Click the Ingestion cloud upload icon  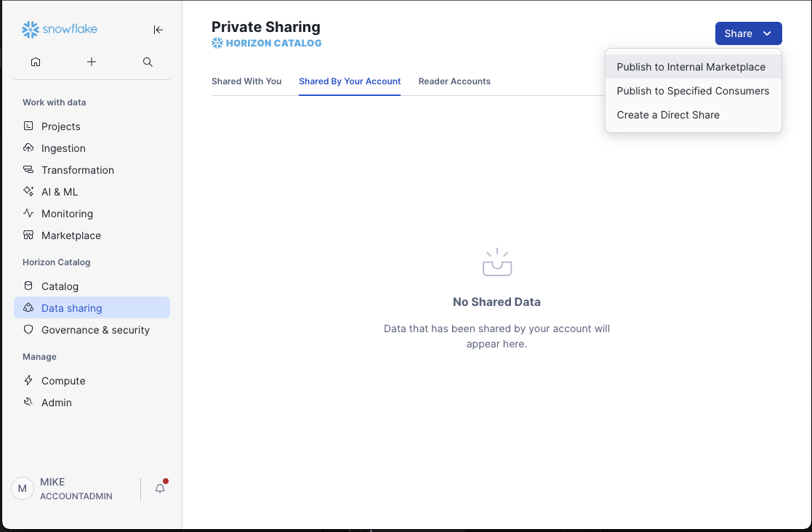click(x=28, y=148)
